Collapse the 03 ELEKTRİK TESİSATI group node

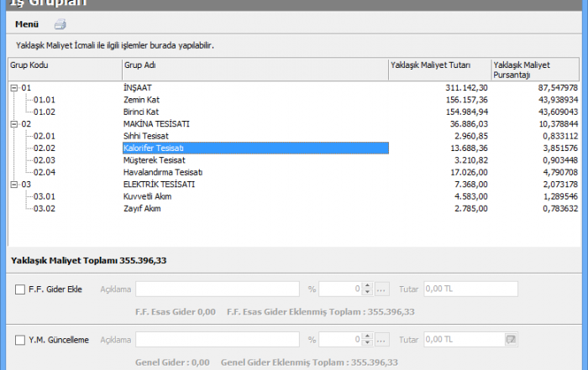pos(14,184)
